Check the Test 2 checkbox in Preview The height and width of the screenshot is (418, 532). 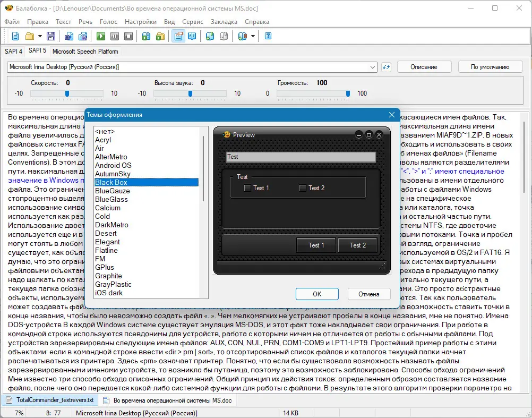point(303,188)
